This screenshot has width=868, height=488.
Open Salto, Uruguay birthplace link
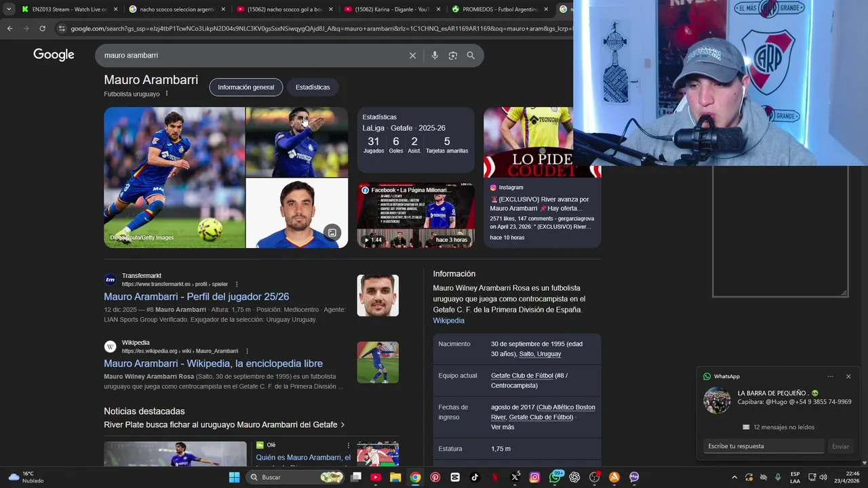pos(540,354)
